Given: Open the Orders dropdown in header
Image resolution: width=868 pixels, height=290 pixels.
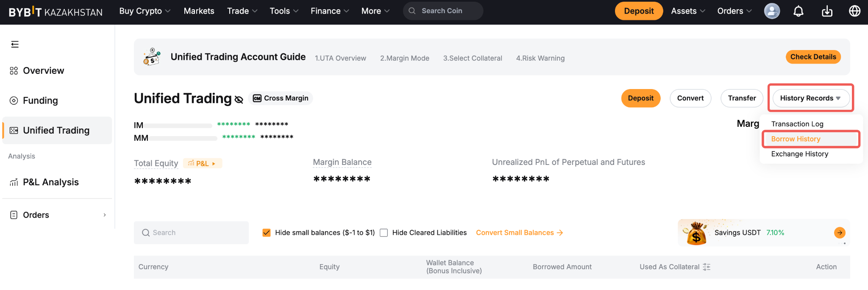Looking at the screenshot, I should [x=734, y=11].
